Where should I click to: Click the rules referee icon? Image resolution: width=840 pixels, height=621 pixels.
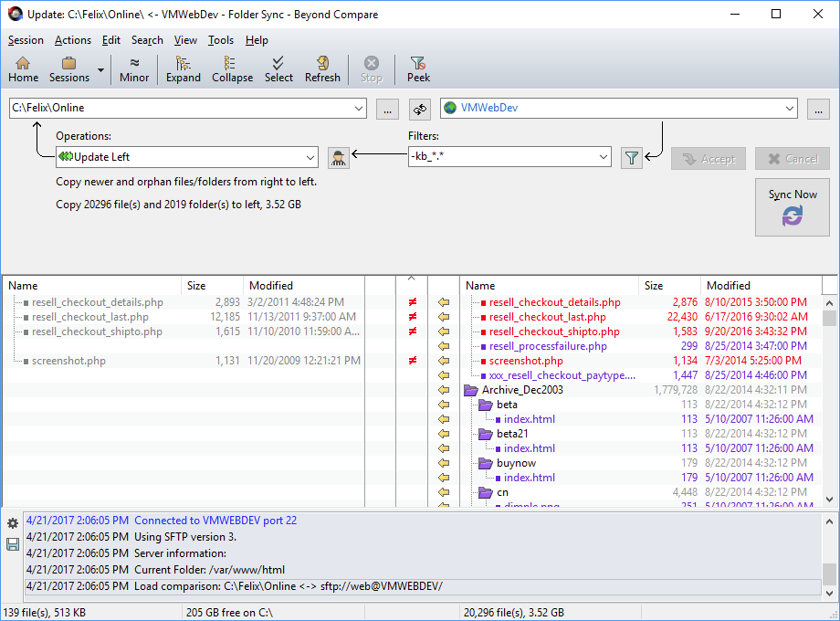[x=339, y=157]
